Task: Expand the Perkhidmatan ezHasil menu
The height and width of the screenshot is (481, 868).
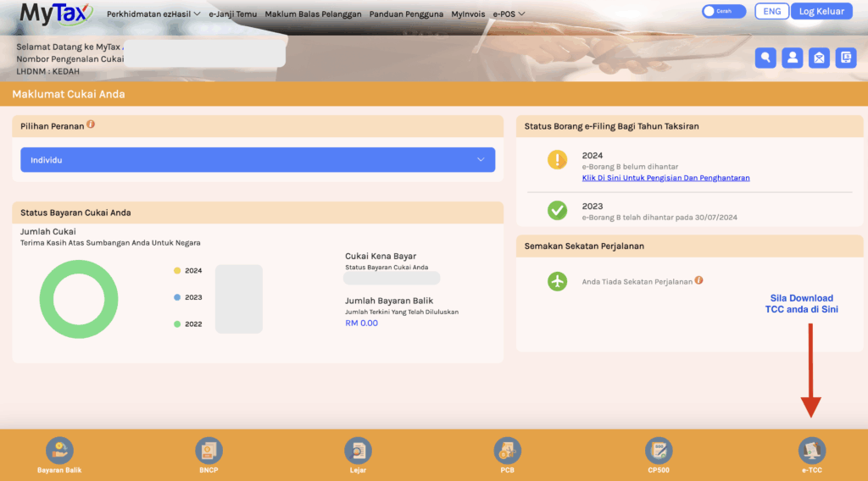Action: click(153, 14)
